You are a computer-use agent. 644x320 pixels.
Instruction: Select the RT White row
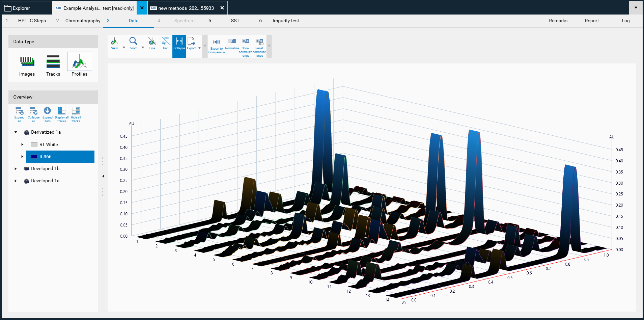(49, 144)
